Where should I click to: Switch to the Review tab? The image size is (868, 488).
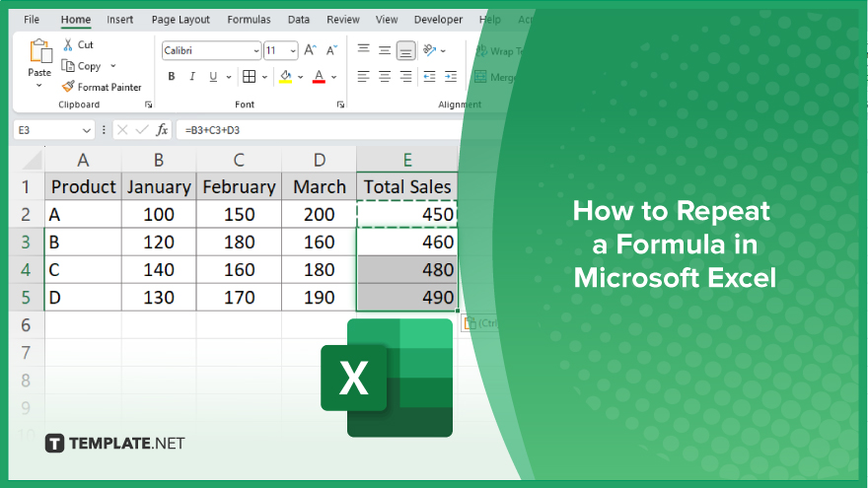point(342,20)
